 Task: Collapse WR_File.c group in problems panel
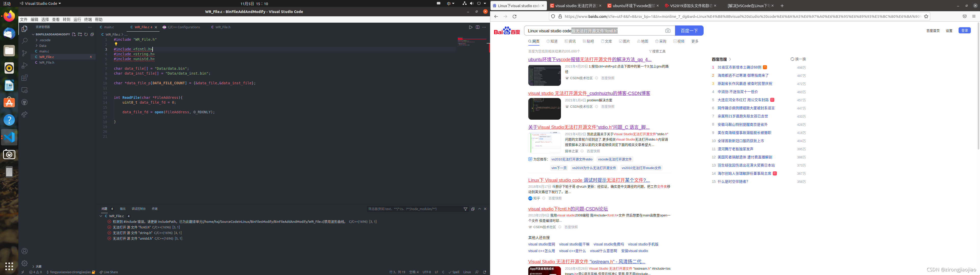coord(101,216)
